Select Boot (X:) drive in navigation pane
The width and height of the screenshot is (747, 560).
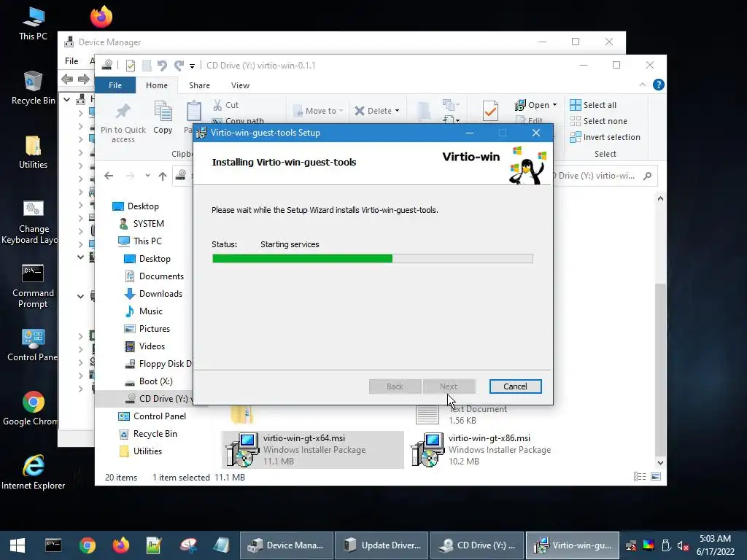pyautogui.click(x=149, y=381)
